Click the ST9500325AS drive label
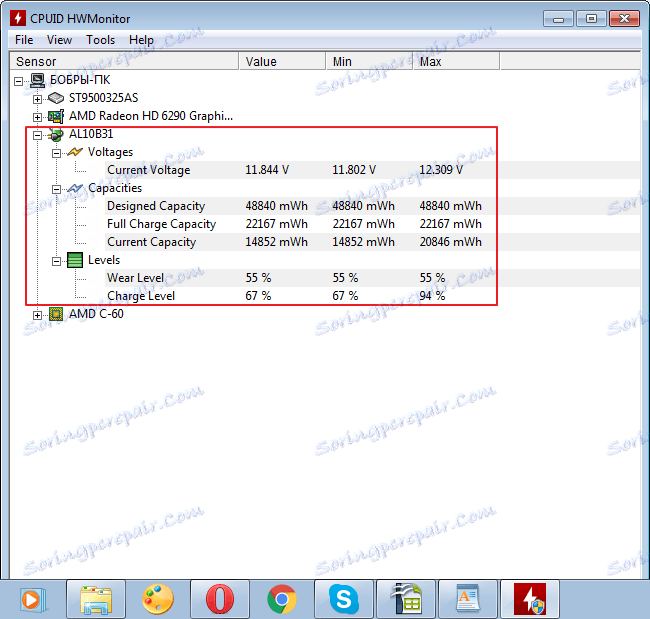 point(104,98)
